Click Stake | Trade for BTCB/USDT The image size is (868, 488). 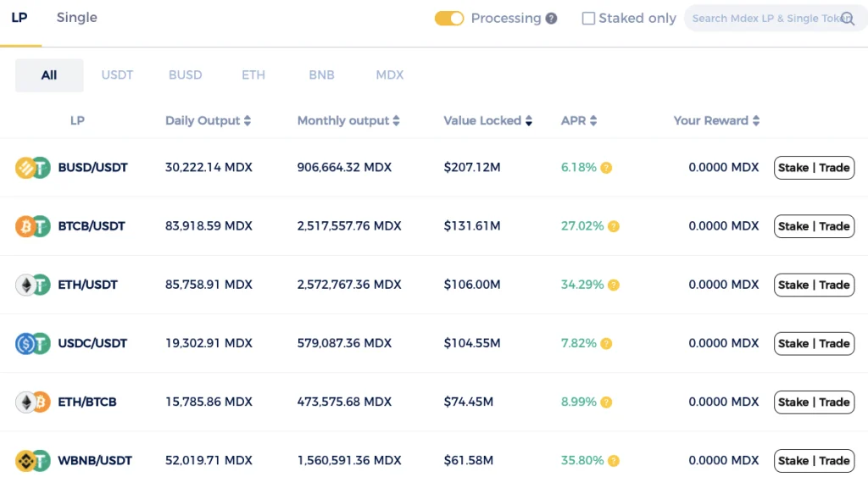814,226
